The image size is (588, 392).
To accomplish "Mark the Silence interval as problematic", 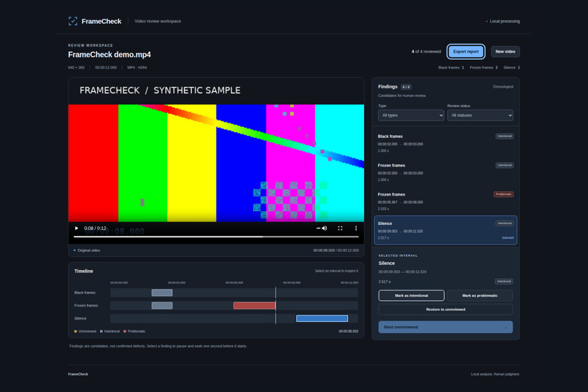I will pyautogui.click(x=480, y=296).
